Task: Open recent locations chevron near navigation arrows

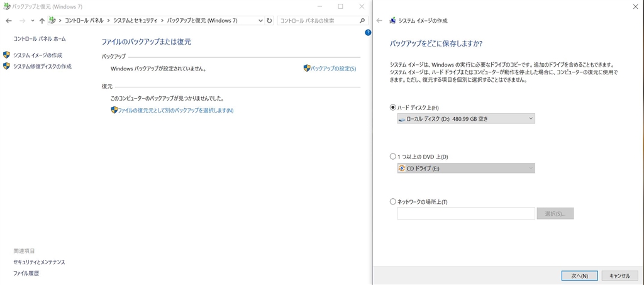Action: (33, 21)
